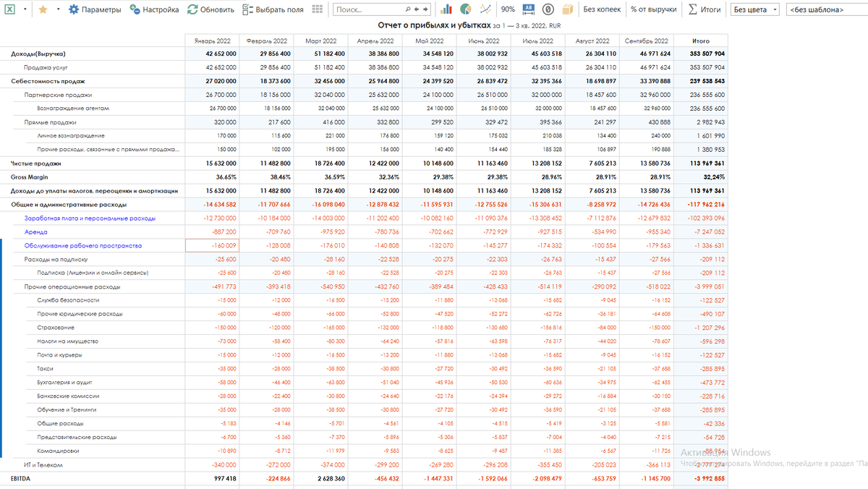The width and height of the screenshot is (868, 489).
Task: Click the Чистые продажи row label
Action: point(36,163)
